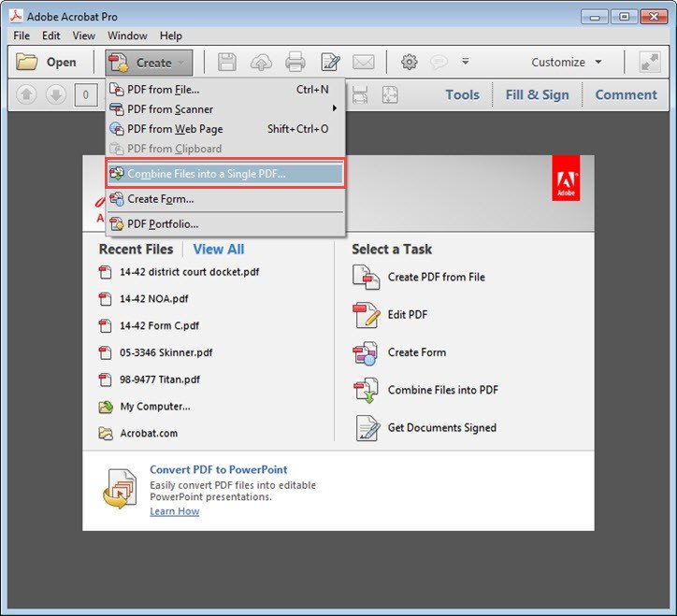Click the email envelope toolbar icon
The height and width of the screenshot is (616, 677).
point(363,63)
